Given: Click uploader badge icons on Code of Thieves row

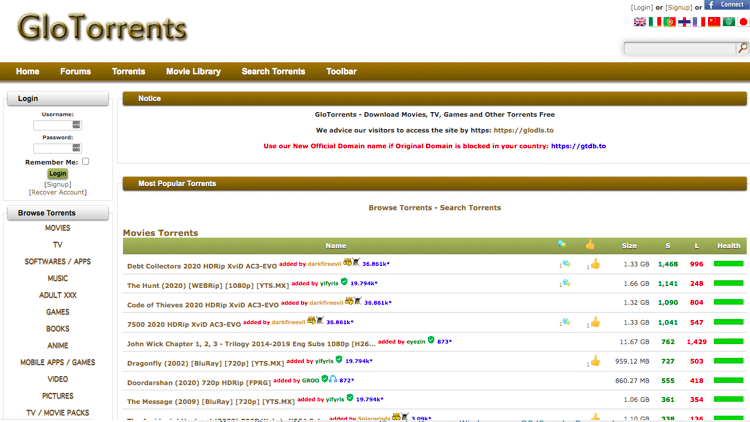Looking at the screenshot, I should tap(353, 301).
